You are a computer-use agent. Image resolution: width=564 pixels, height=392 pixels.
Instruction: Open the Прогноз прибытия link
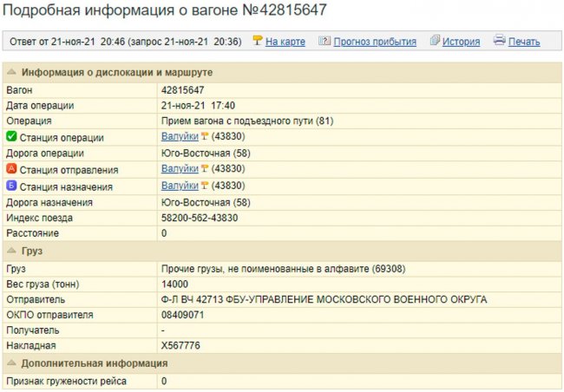coord(375,42)
